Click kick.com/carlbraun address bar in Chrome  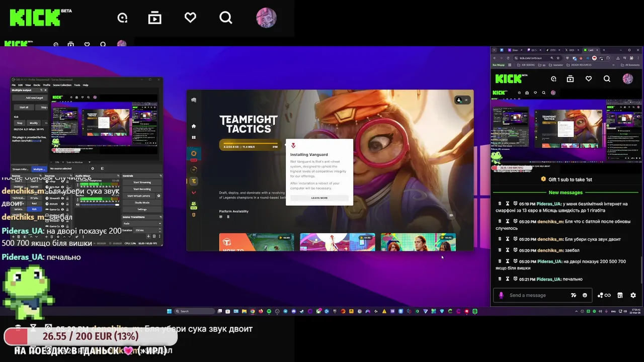pos(537,58)
